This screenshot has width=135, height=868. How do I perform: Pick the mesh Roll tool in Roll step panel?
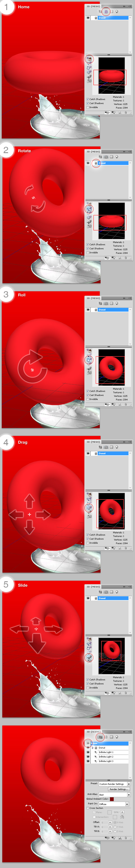(x=89, y=360)
